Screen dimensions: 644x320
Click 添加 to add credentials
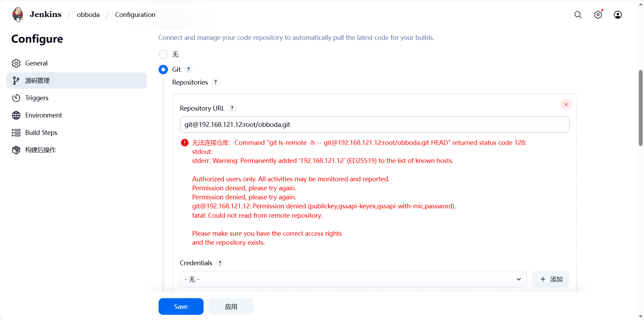click(551, 279)
